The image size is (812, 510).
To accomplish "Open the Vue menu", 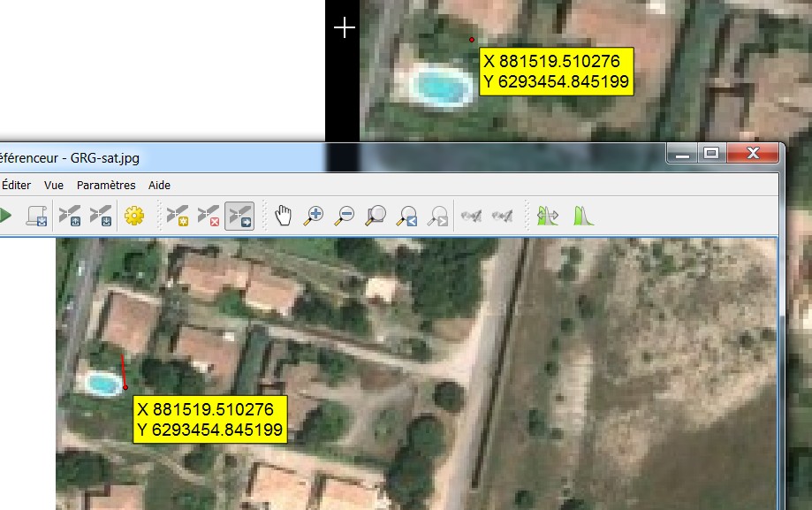I will tap(54, 185).
